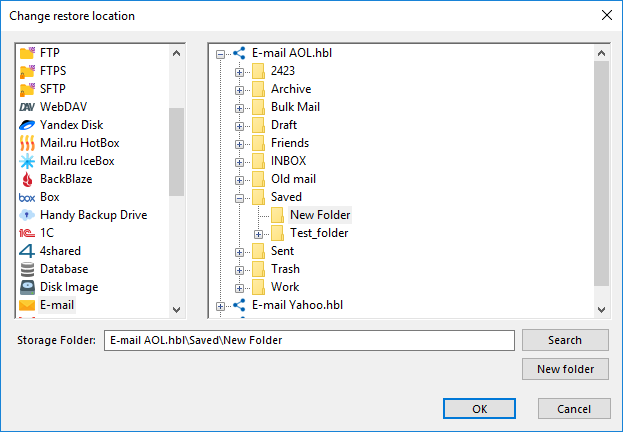Collapse the Saved folder node
The height and width of the screenshot is (432, 623).
click(x=240, y=198)
